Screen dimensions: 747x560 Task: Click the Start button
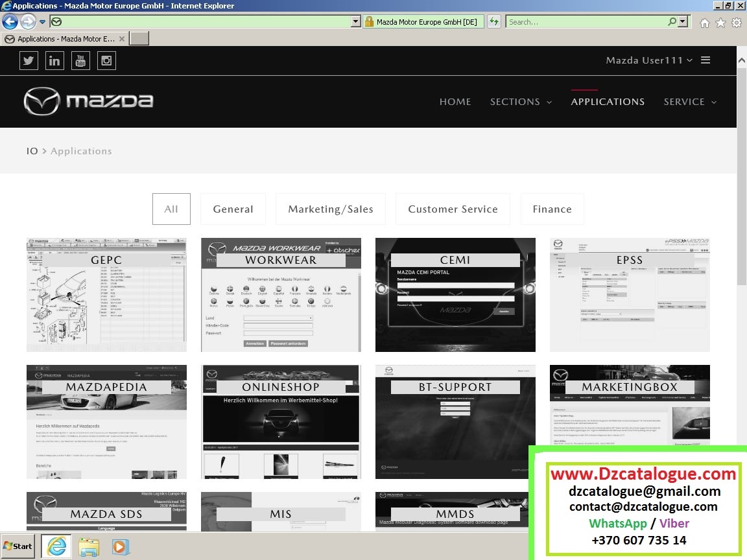point(18,546)
